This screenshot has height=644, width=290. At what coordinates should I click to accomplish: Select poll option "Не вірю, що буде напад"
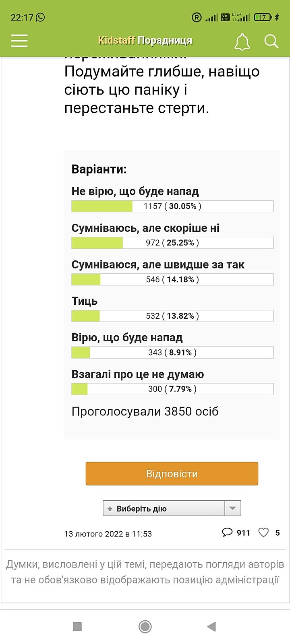(x=135, y=191)
